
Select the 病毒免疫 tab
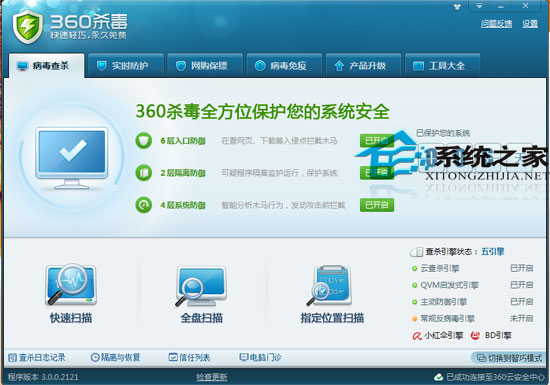(x=284, y=66)
